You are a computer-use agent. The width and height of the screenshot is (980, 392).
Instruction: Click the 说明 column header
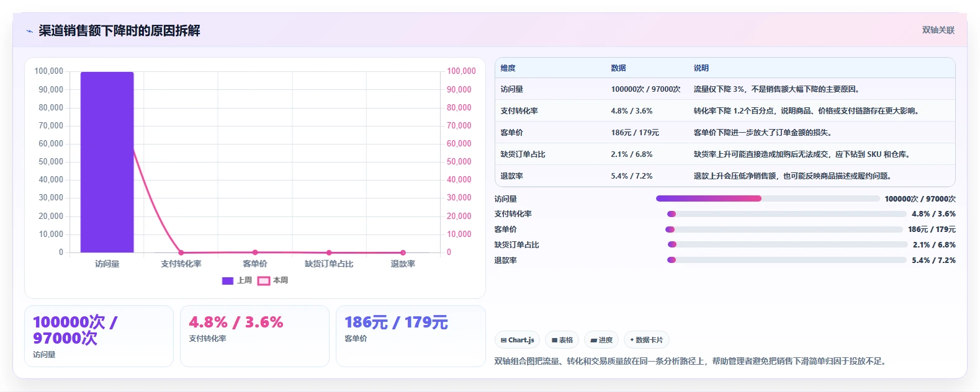pos(701,68)
